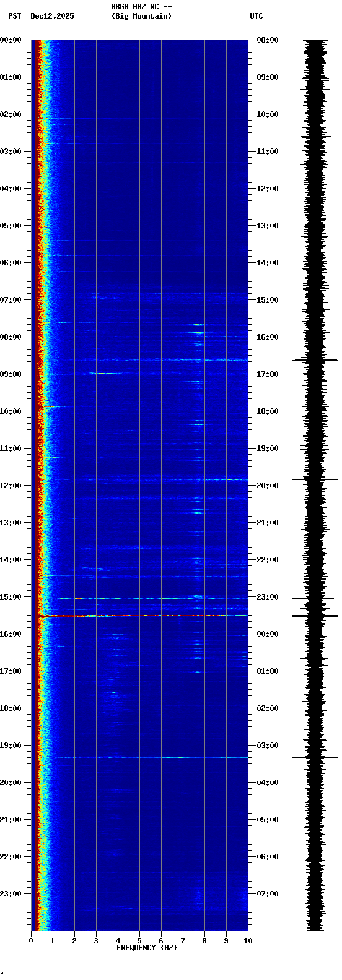Click the 'FREQUENCY (HZ)' axis label
The width and height of the screenshot is (342, 980).
[x=147, y=948]
